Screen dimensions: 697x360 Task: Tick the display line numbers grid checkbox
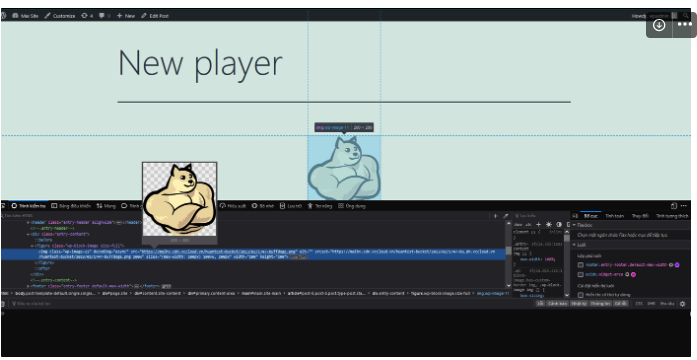pyautogui.click(x=581, y=295)
